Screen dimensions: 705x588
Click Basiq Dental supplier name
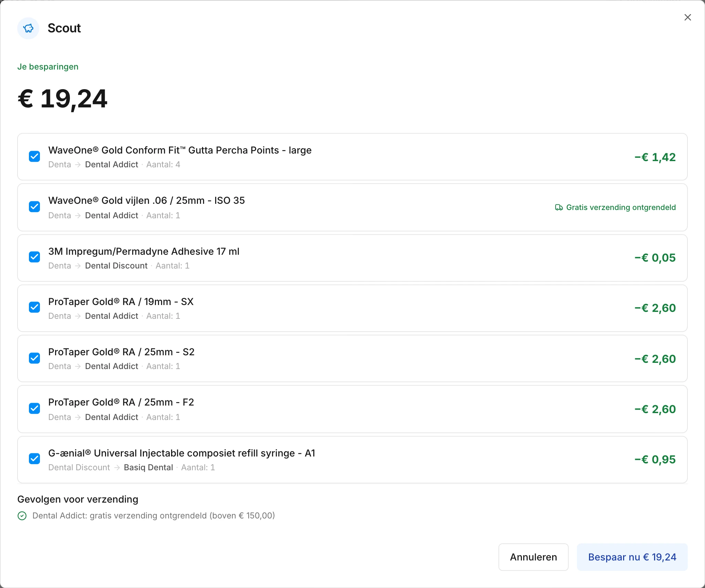148,468
